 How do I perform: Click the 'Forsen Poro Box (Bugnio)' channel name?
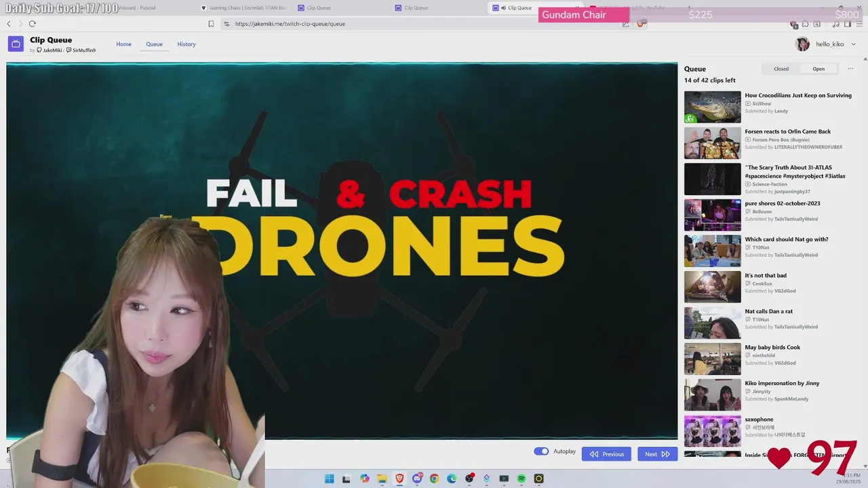(x=781, y=140)
